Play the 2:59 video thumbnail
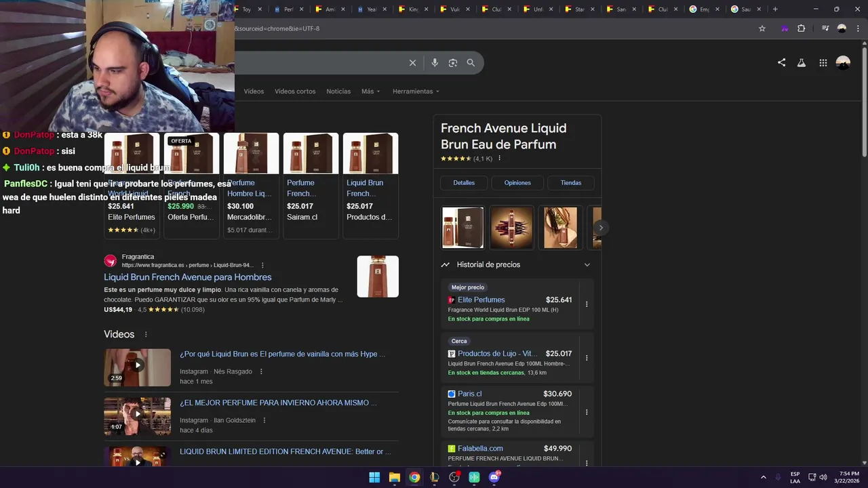 (x=137, y=367)
